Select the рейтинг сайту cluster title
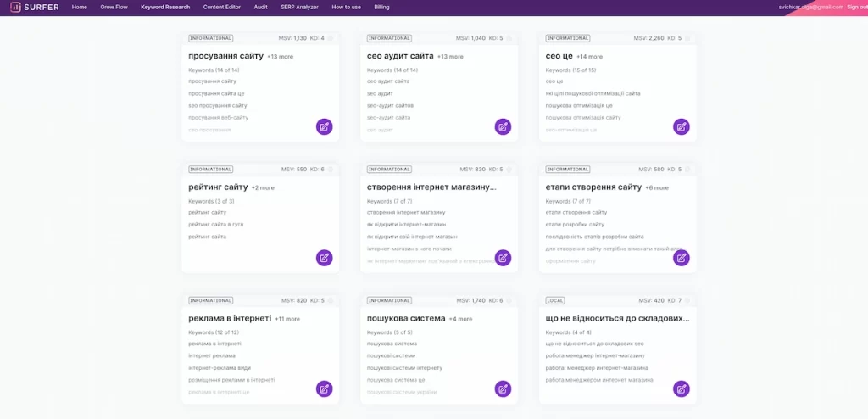Viewport: 868px width, 419px height. [218, 187]
